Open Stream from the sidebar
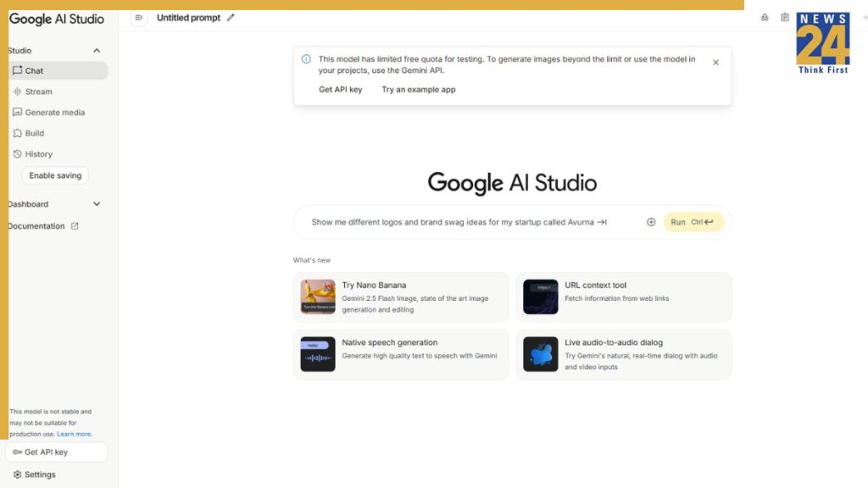The width and height of the screenshot is (868, 488). pyautogui.click(x=38, y=91)
